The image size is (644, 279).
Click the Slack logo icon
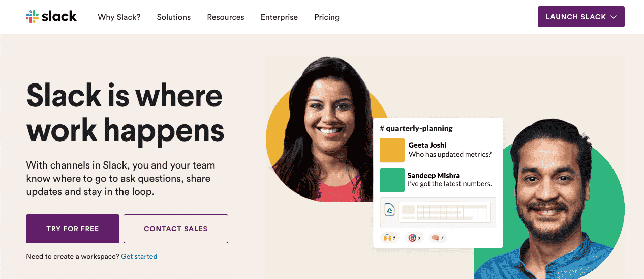click(x=32, y=17)
